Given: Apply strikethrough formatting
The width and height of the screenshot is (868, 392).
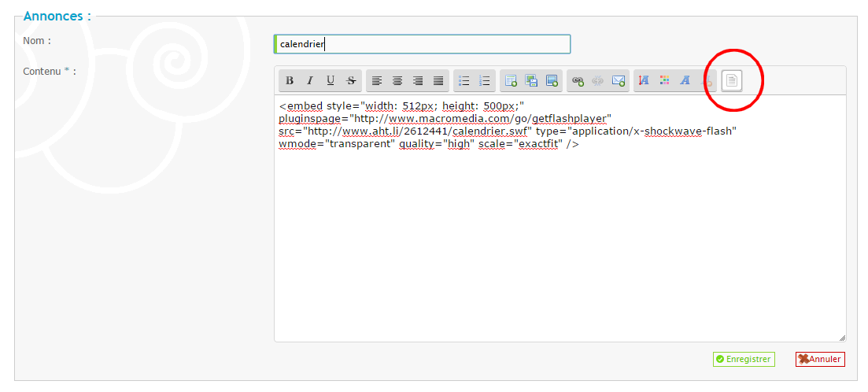Looking at the screenshot, I should click(x=351, y=81).
